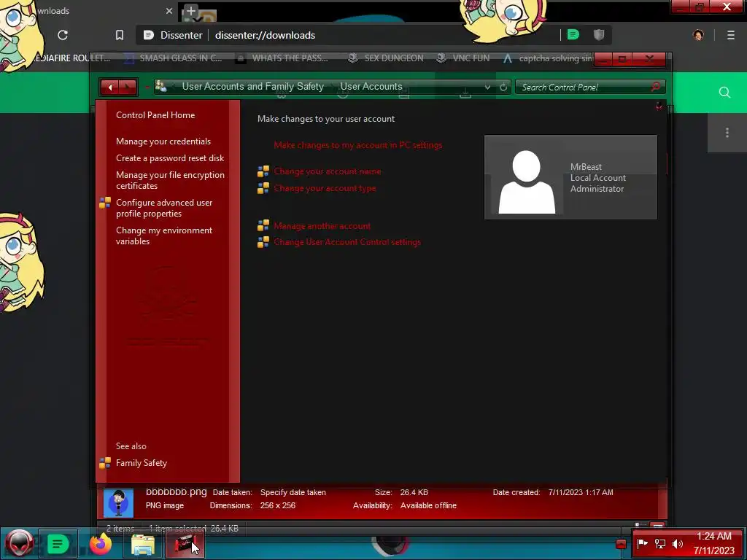Open the Dissenter taskbar icon

pos(58,543)
